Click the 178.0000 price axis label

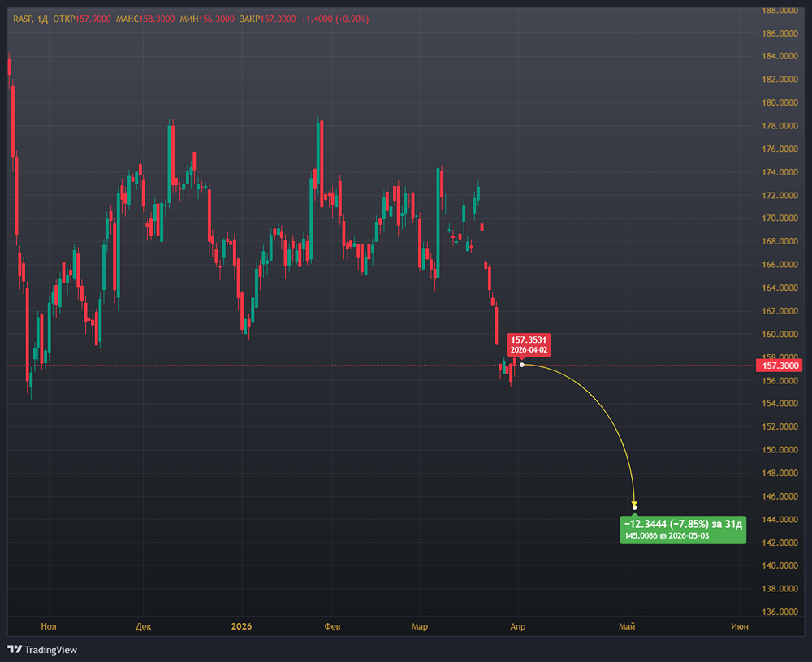[x=780, y=126]
